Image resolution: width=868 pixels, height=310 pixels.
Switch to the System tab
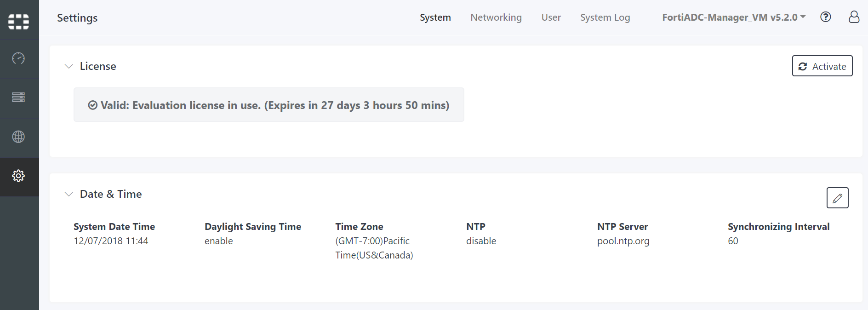click(x=435, y=17)
